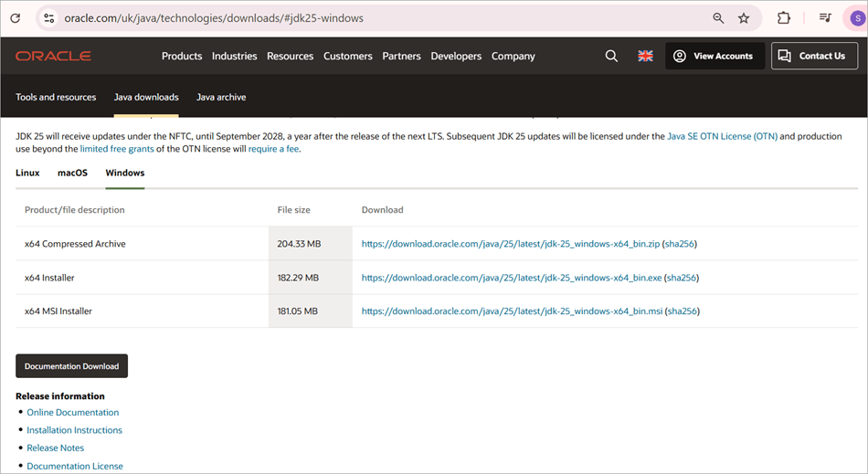Open the media control icon in toolbar
Image resolution: width=868 pixels, height=474 pixels.
click(825, 18)
